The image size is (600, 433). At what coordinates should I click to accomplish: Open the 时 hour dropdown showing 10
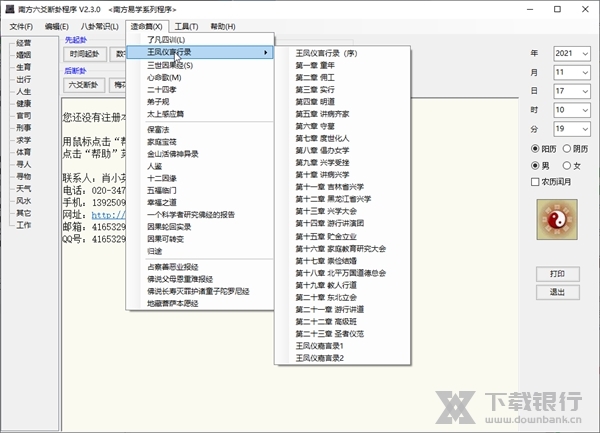point(572,110)
